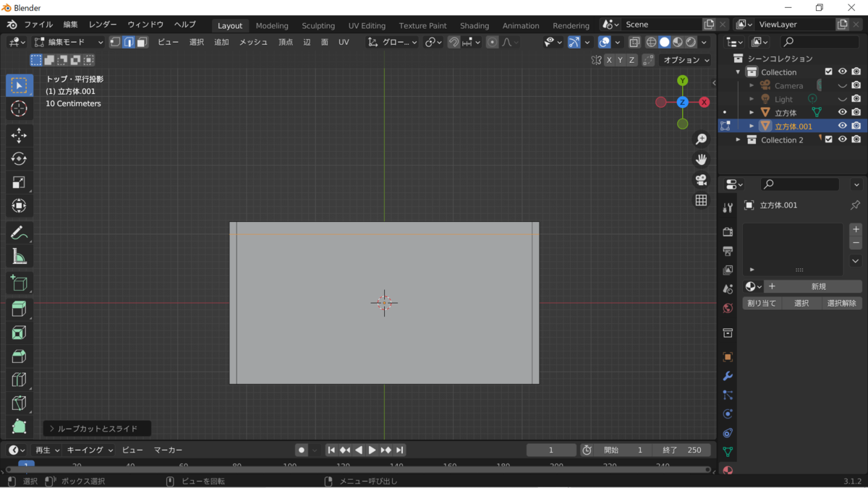This screenshot has height=488, width=868.
Task: Toggle X axis mirror button
Action: [x=609, y=60]
